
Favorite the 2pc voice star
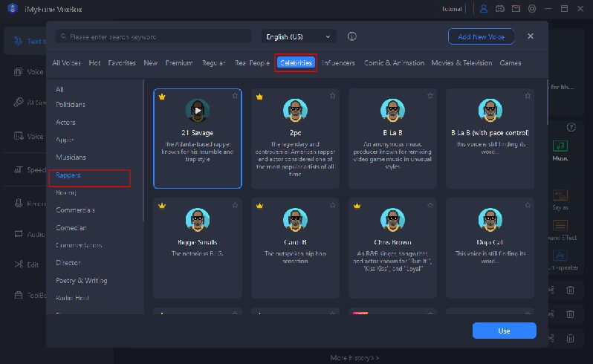point(332,96)
